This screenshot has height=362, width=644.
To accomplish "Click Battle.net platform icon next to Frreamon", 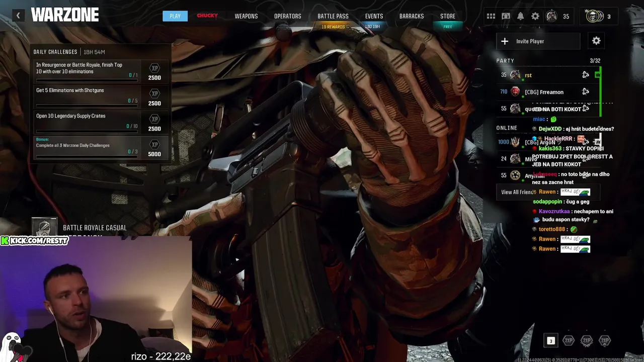I will (x=586, y=92).
